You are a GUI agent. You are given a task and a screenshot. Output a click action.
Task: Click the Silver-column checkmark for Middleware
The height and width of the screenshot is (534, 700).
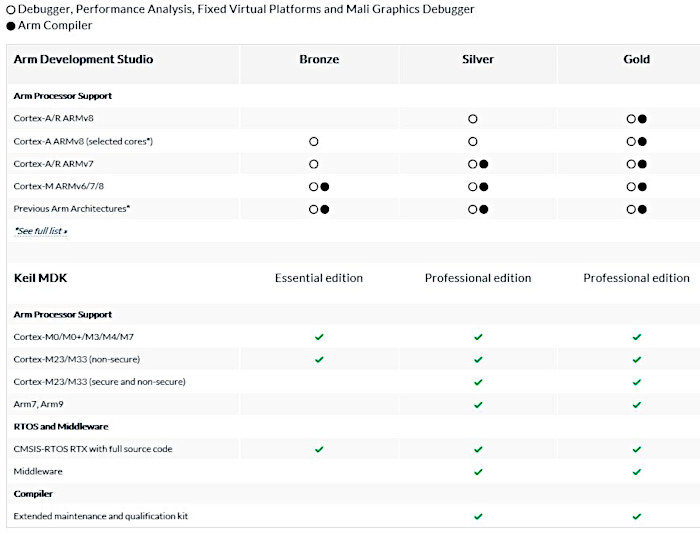[x=478, y=471]
